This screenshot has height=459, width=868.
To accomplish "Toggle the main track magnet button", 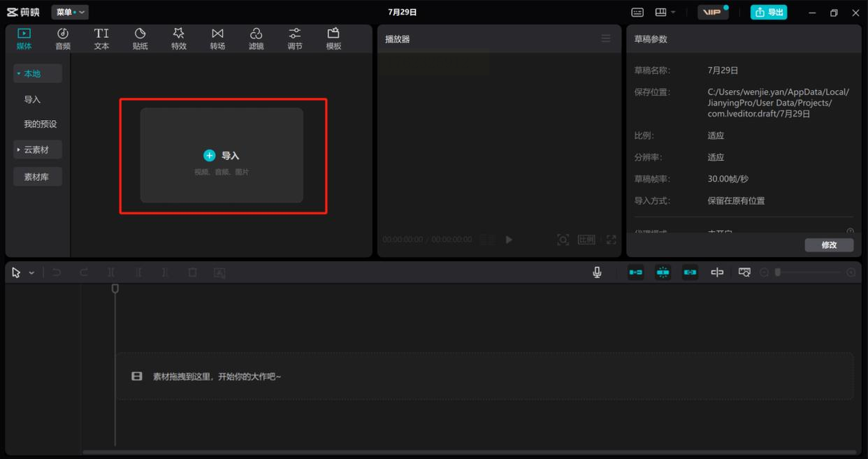I will (x=635, y=272).
